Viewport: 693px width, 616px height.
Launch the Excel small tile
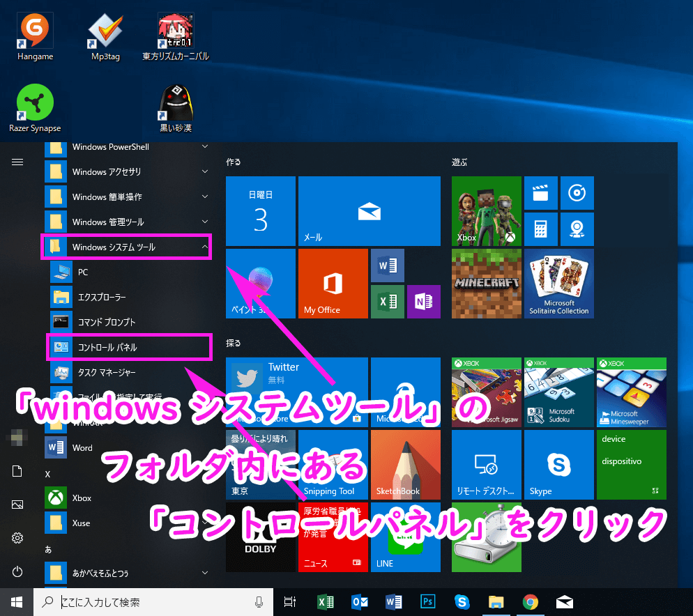point(388,302)
